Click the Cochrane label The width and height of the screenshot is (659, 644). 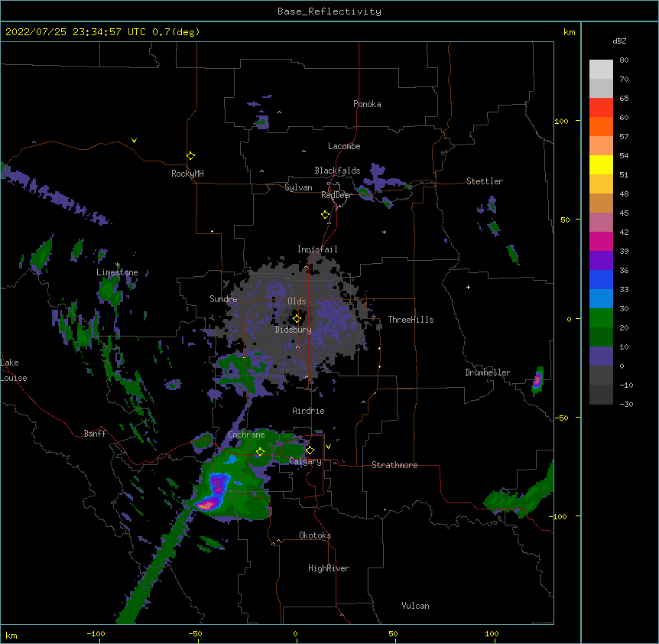pyautogui.click(x=246, y=434)
